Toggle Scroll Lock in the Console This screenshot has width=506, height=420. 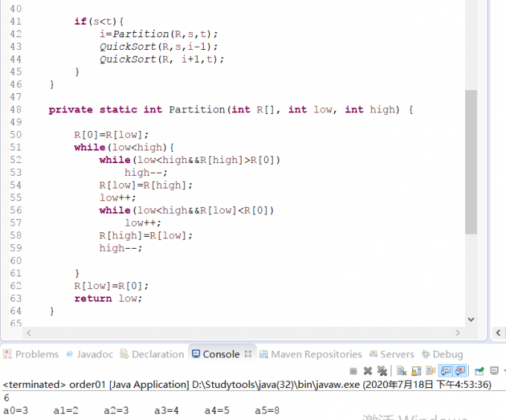point(414,370)
